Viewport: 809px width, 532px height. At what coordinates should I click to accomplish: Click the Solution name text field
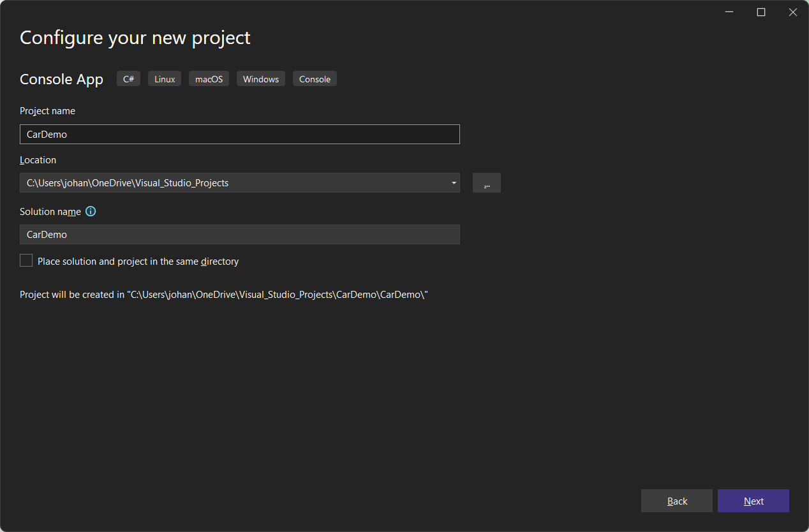click(x=239, y=235)
